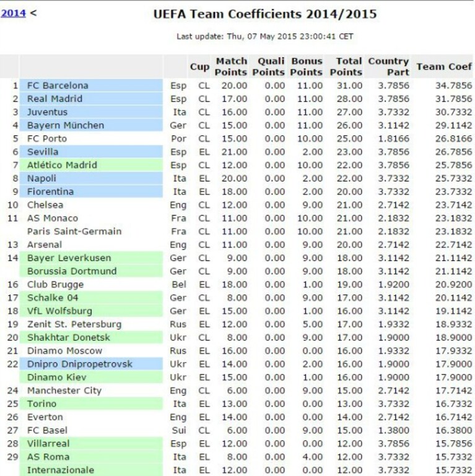Click Bayern München team name
This screenshot has width=475, height=476.
(x=65, y=126)
